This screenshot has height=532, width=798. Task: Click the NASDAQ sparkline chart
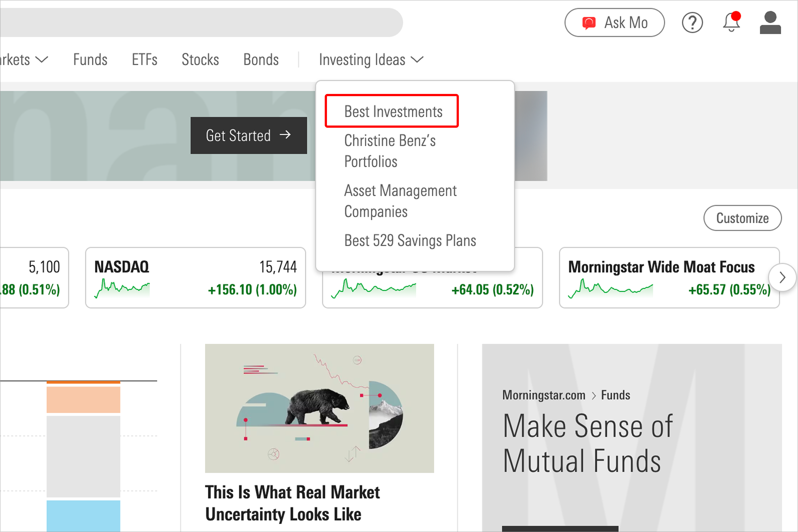(x=122, y=288)
